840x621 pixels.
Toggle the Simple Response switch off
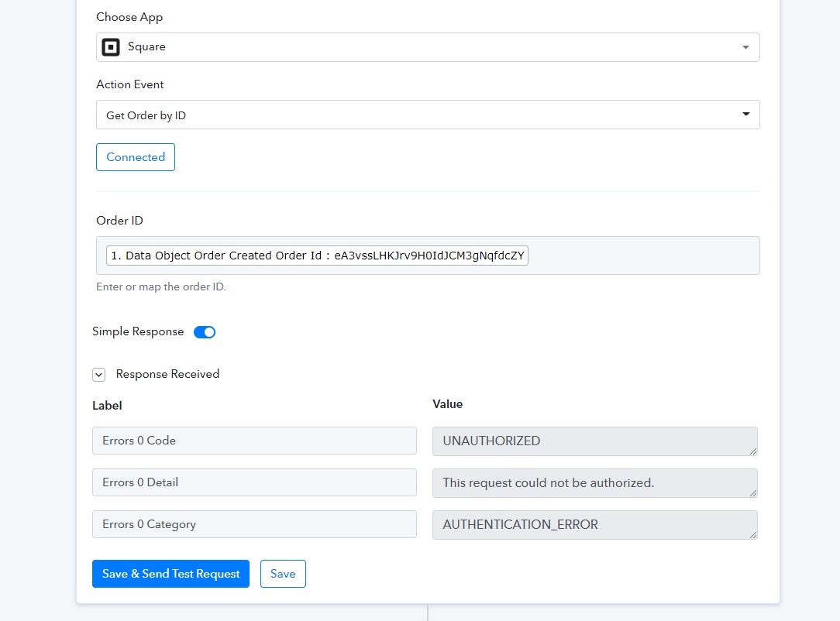click(205, 332)
